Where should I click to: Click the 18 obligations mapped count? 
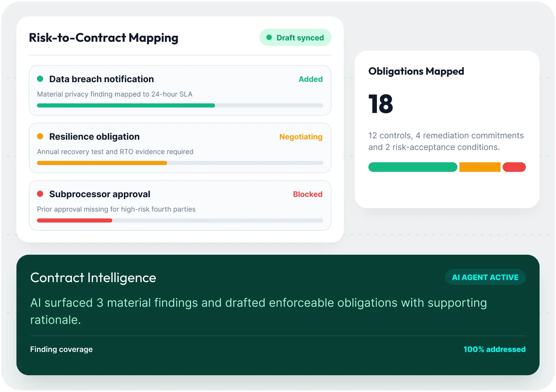(381, 104)
